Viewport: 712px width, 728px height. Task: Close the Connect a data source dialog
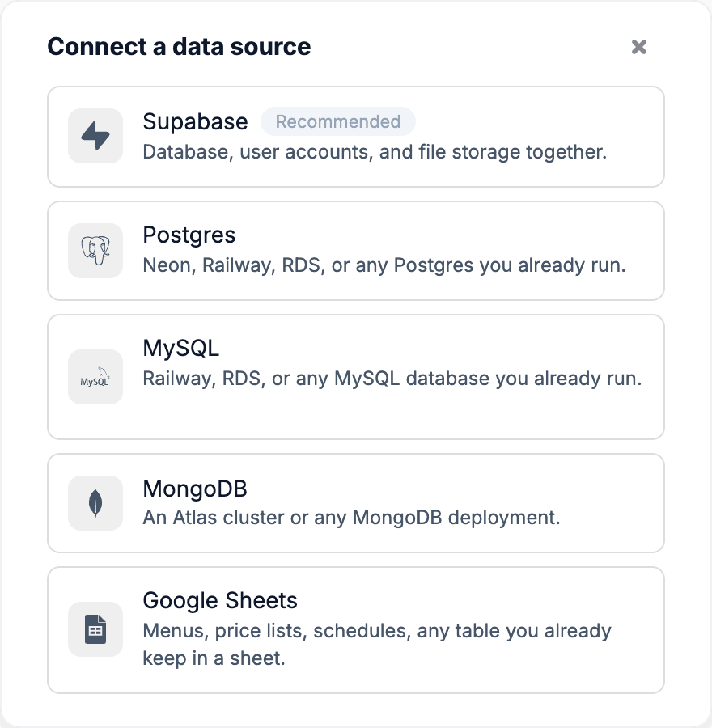(x=639, y=47)
